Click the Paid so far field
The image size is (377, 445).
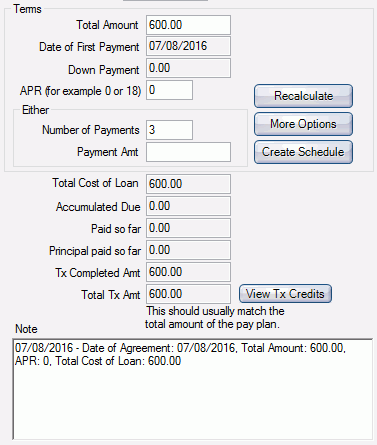click(x=188, y=228)
